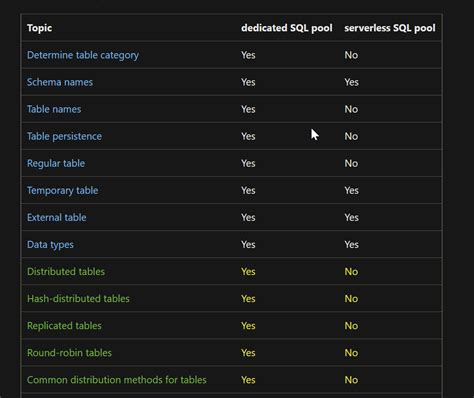Image resolution: width=474 pixels, height=398 pixels.
Task: Select the No cell in Table persistence row
Action: tap(351, 136)
